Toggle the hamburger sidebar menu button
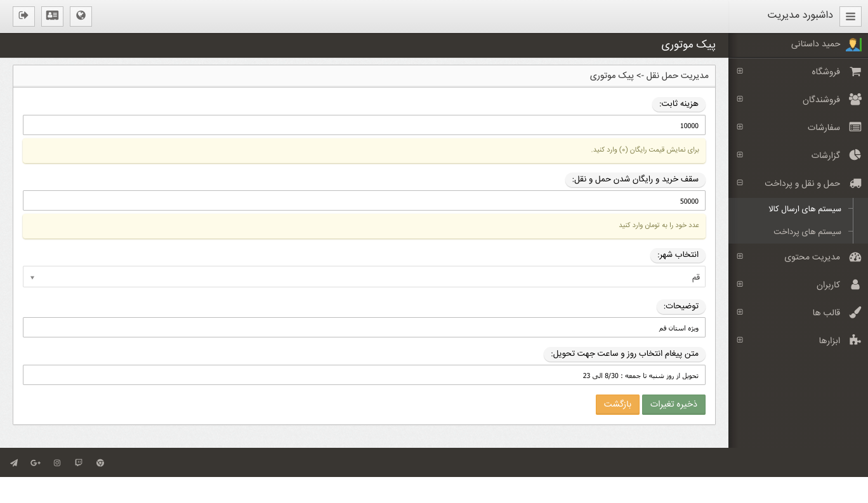 coord(850,16)
